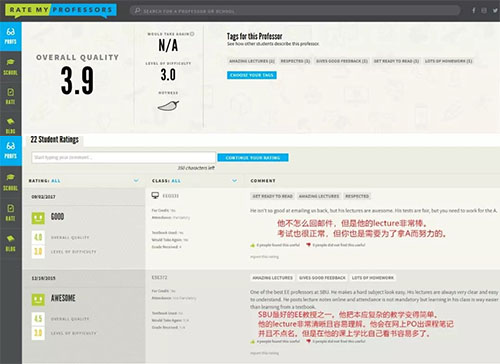Screen dimensions: 500x364
Task: Click the Continue Your Rating button
Action: (x=253, y=157)
